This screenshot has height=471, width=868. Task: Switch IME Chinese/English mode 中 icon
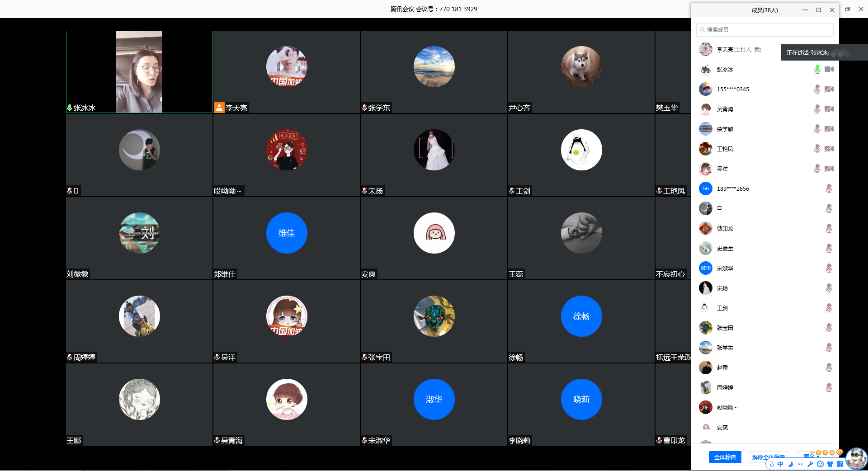click(x=780, y=464)
